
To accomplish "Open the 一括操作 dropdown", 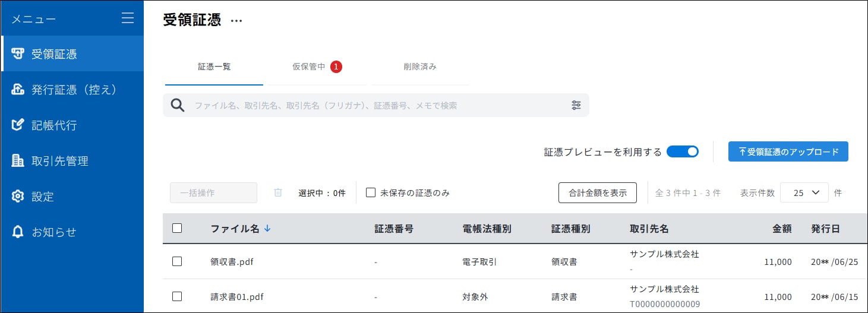I will (x=213, y=192).
